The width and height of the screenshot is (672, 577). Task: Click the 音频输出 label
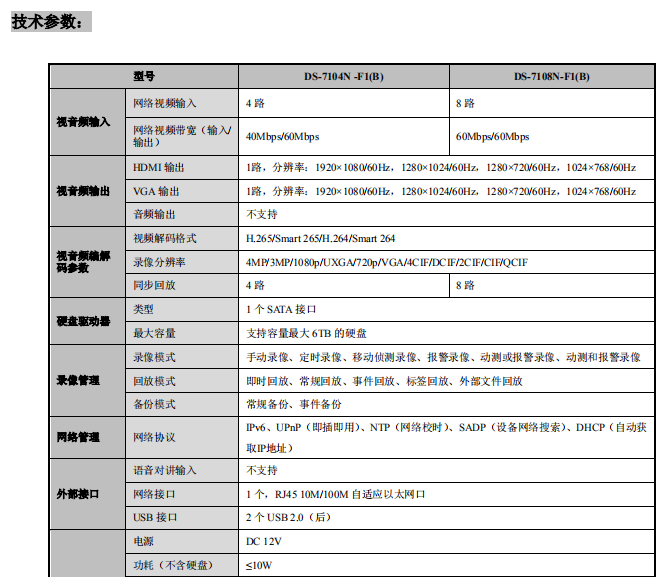pos(154,214)
